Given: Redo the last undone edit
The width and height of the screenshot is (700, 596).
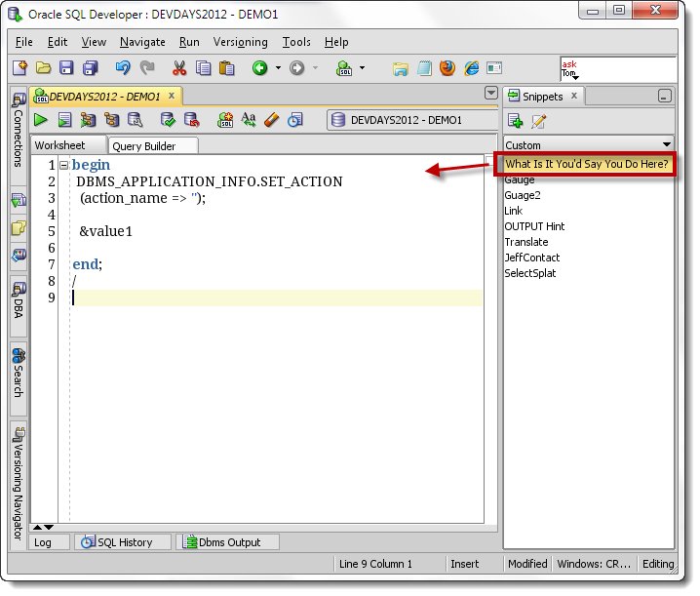Looking at the screenshot, I should tap(147, 68).
